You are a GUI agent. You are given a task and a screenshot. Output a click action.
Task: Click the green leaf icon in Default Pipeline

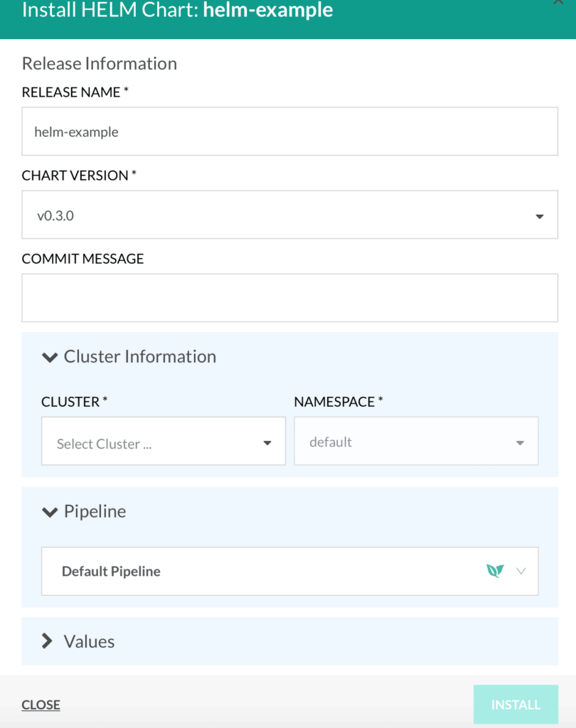click(495, 570)
